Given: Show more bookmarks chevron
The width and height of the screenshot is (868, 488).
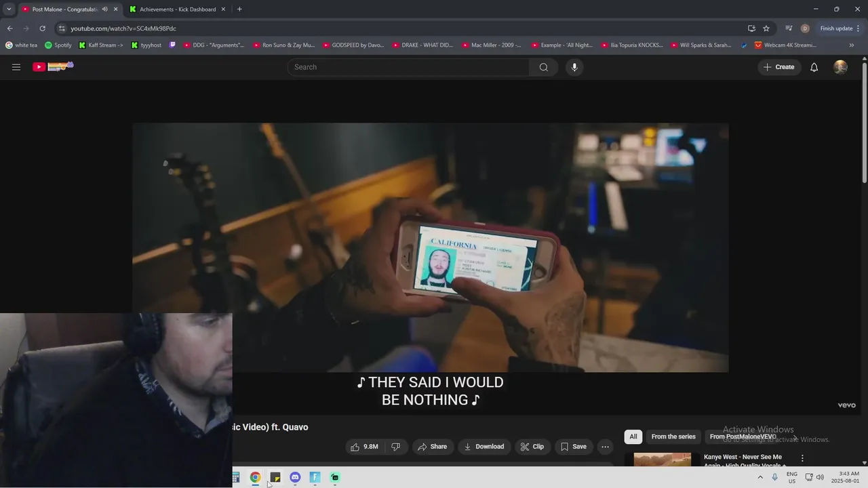Looking at the screenshot, I should 852,45.
